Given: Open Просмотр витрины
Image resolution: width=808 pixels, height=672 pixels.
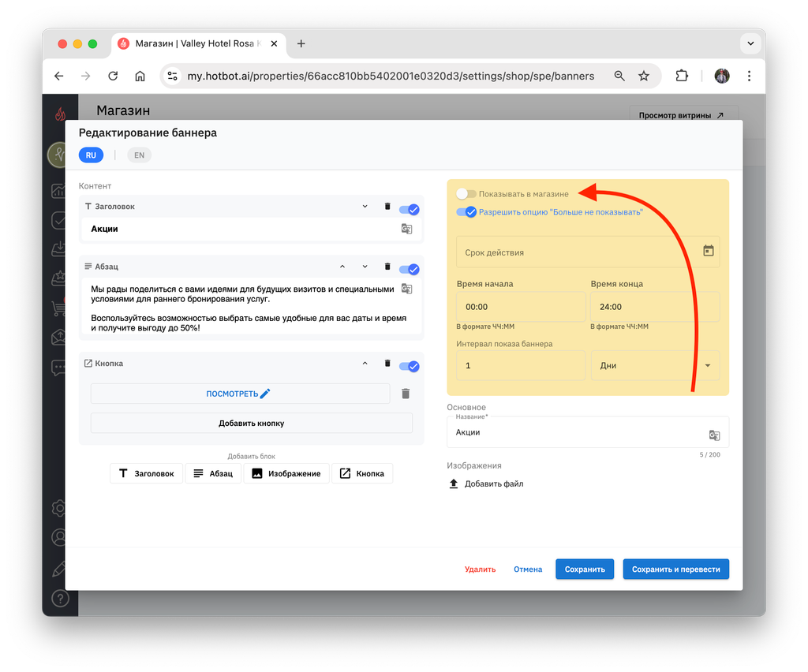Looking at the screenshot, I should click(x=684, y=115).
